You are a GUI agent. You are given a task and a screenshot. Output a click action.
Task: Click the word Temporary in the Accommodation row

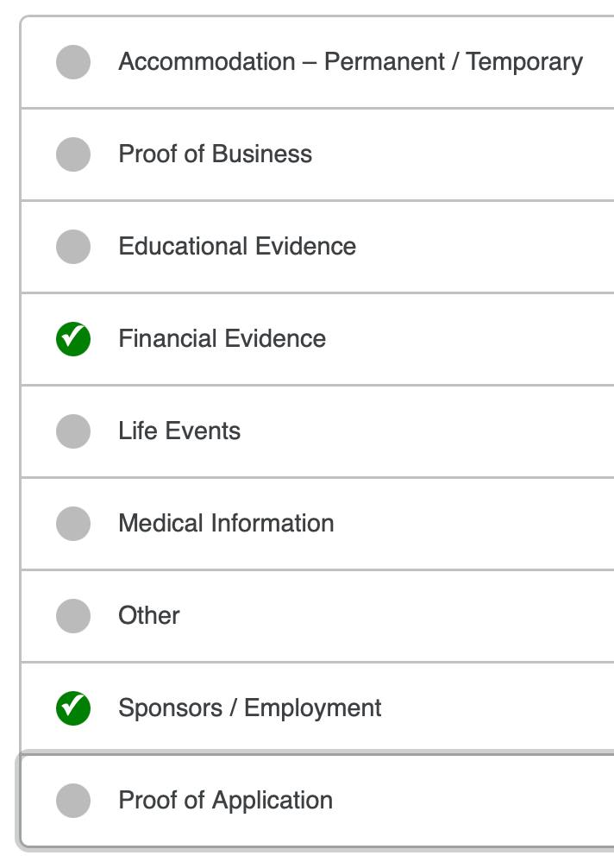click(524, 62)
